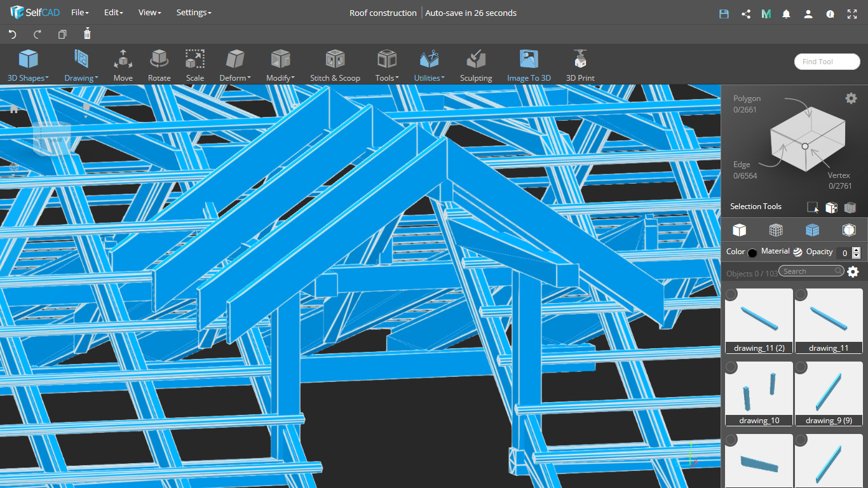The width and height of the screenshot is (868, 488).
Task: Open the Modify tools
Action: pyautogui.click(x=280, y=66)
